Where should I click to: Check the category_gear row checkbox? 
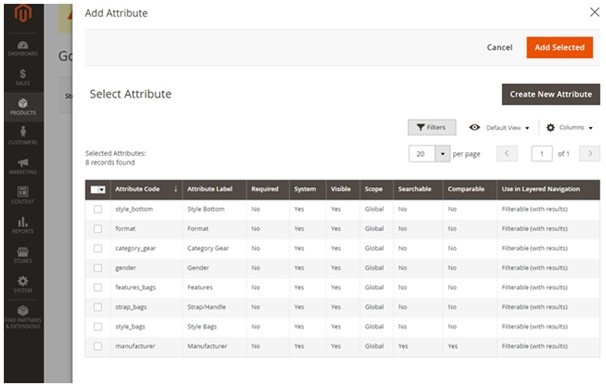point(98,248)
